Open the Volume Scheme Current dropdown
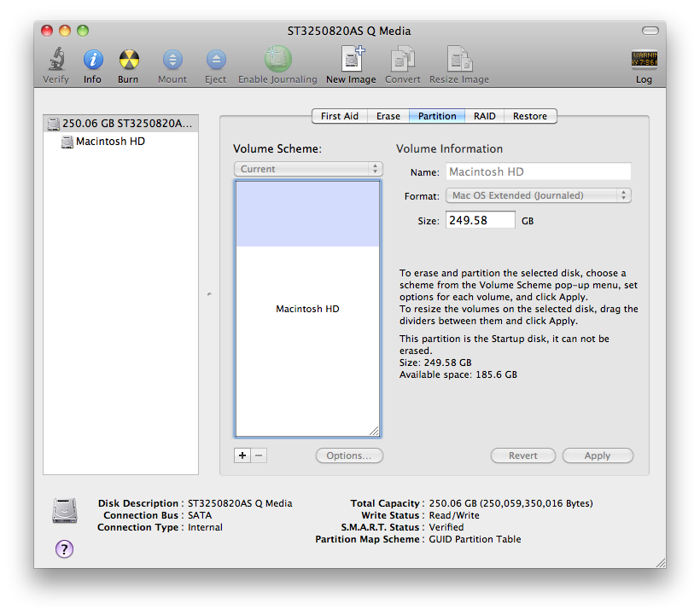Image resolution: width=700 pixels, height=615 pixels. [308, 169]
